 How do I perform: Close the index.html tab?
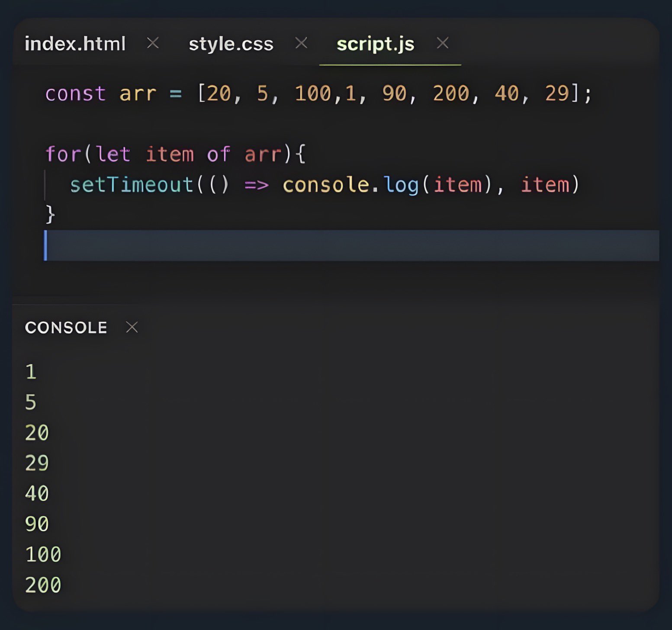point(153,43)
